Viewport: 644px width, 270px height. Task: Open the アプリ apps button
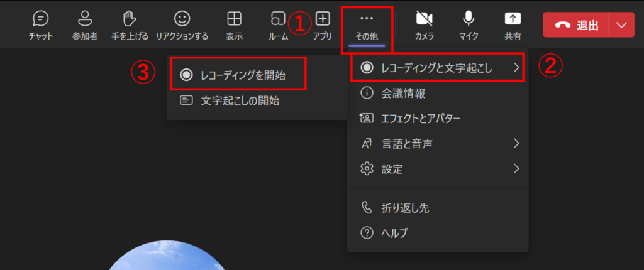pyautogui.click(x=323, y=25)
